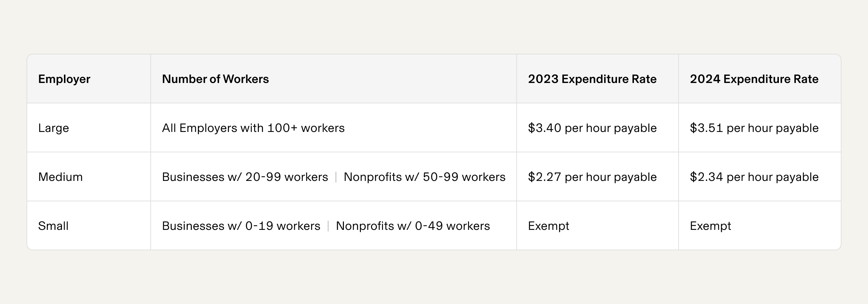Click the Employer column header
The height and width of the screenshot is (304, 868).
[64, 79]
